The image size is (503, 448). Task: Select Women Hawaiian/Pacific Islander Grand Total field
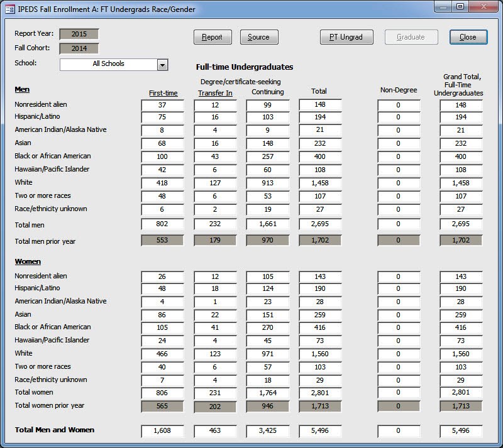tap(461, 341)
